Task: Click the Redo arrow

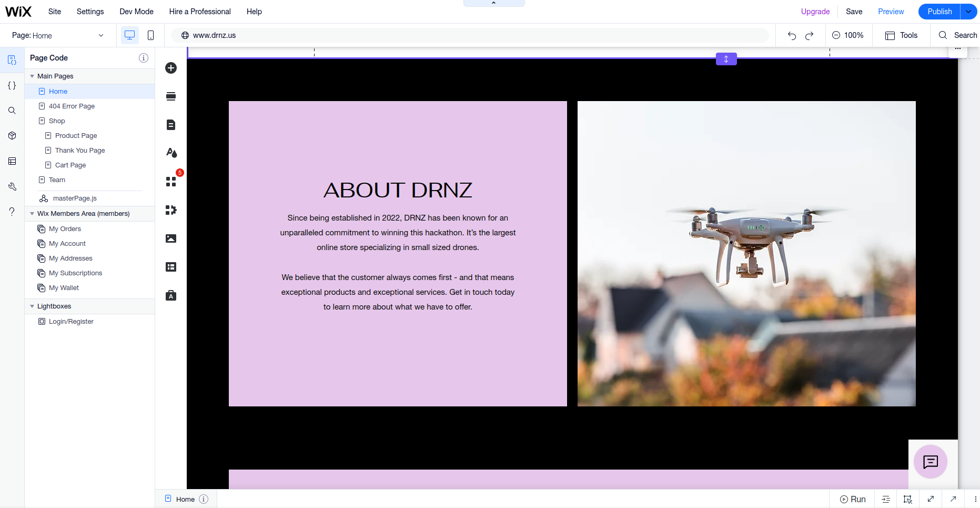Action: coord(810,35)
